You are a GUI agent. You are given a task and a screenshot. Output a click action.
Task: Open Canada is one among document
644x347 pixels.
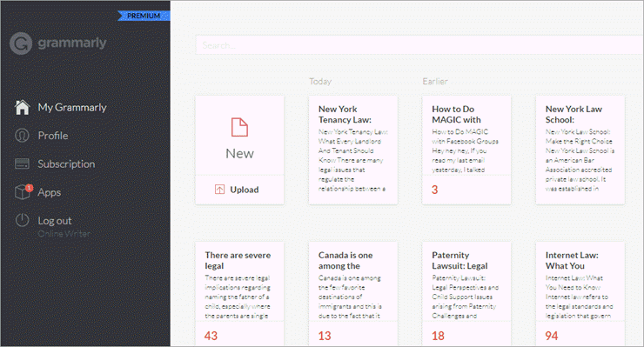353,294
